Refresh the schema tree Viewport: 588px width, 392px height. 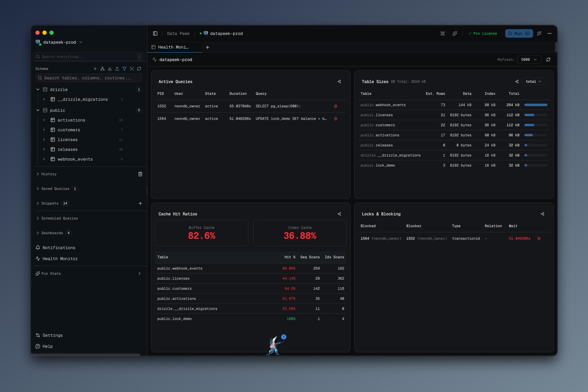pos(139,69)
